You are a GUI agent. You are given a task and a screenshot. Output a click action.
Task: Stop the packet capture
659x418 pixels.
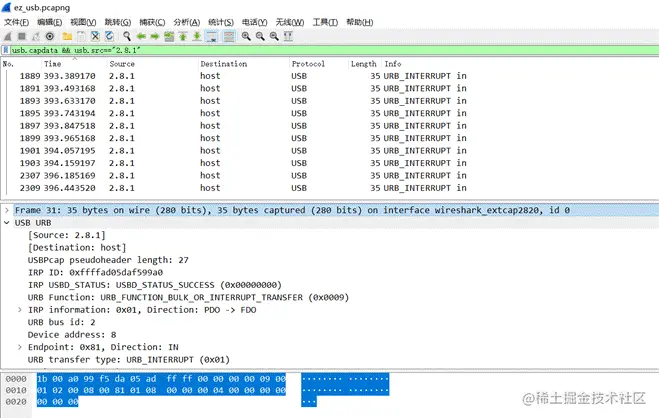coord(22,37)
